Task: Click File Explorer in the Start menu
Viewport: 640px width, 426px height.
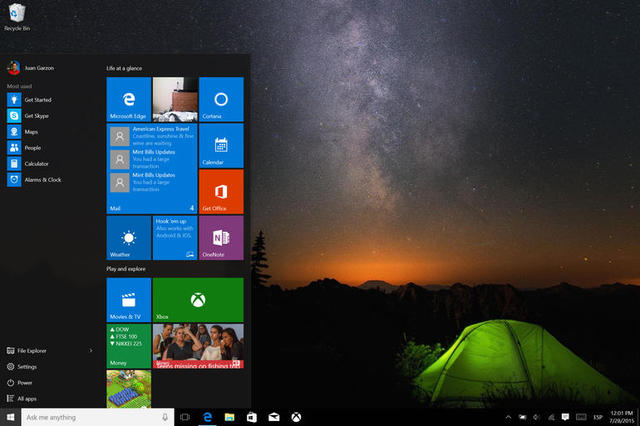Action: (27, 351)
